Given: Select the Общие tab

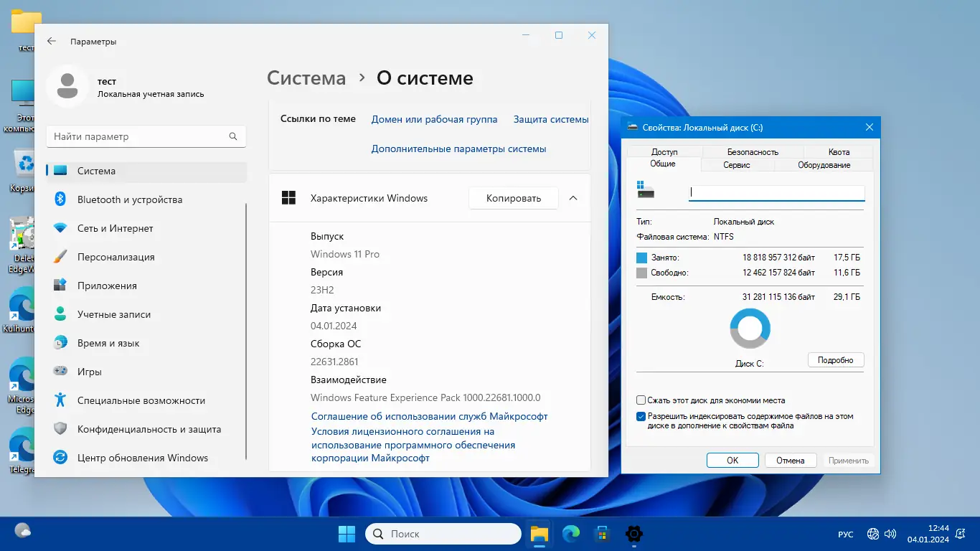Looking at the screenshot, I should 663,164.
